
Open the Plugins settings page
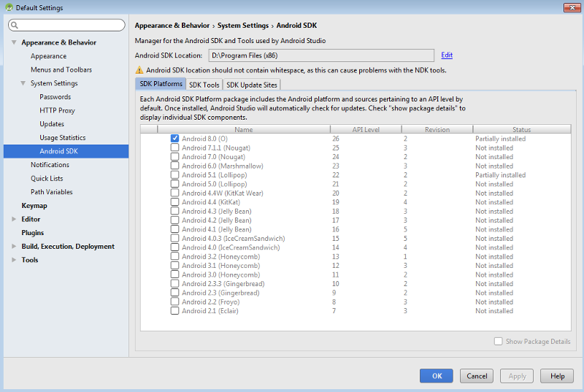33,233
